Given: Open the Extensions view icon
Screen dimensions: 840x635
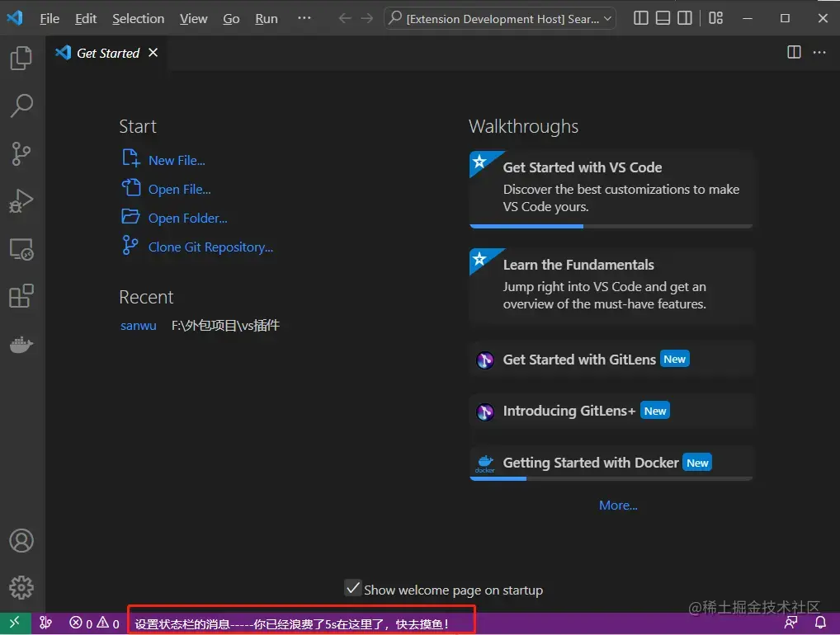Looking at the screenshot, I should click(x=21, y=296).
